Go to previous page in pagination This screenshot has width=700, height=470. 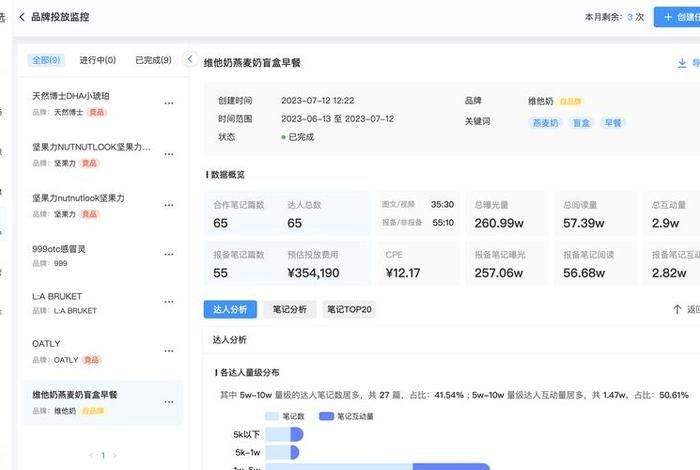(x=91, y=455)
